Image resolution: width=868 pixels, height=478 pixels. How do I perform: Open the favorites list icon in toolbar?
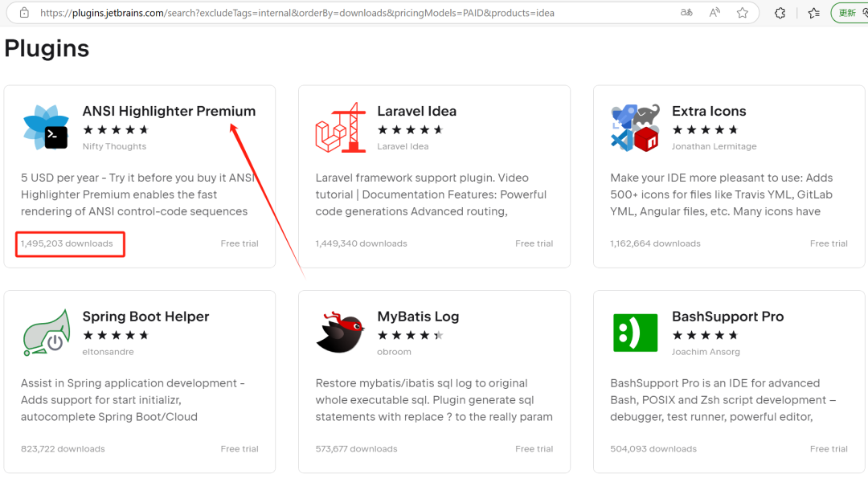(813, 13)
